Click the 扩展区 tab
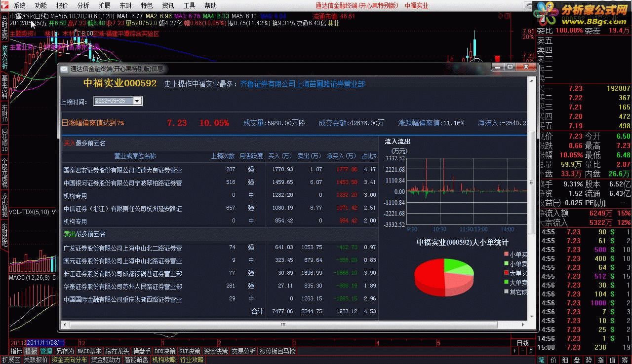 (11, 360)
